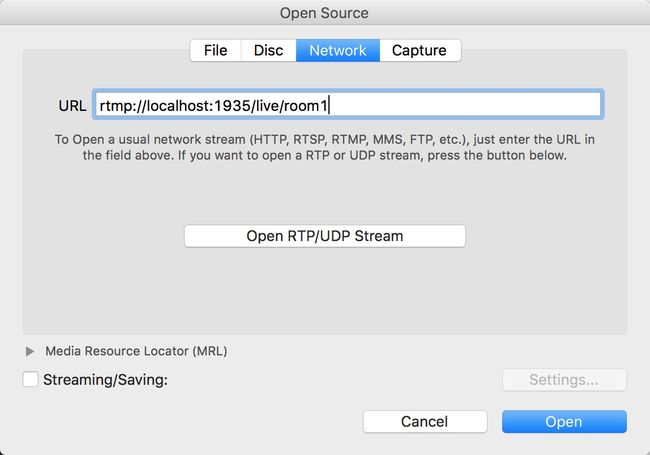The image size is (650, 455).
Task: Click the highlighted Network tab
Action: click(338, 51)
